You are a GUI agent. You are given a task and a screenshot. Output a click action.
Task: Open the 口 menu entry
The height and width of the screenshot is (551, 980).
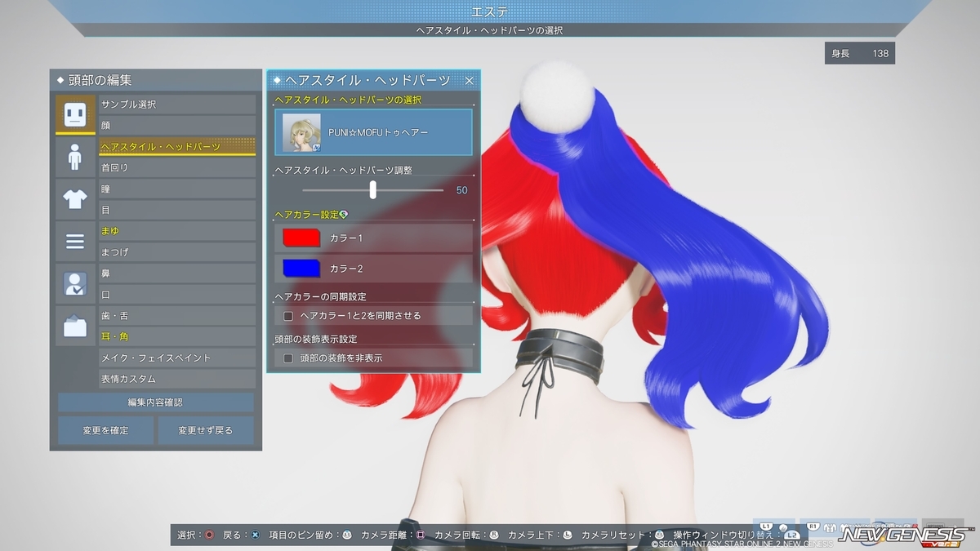pyautogui.click(x=177, y=295)
